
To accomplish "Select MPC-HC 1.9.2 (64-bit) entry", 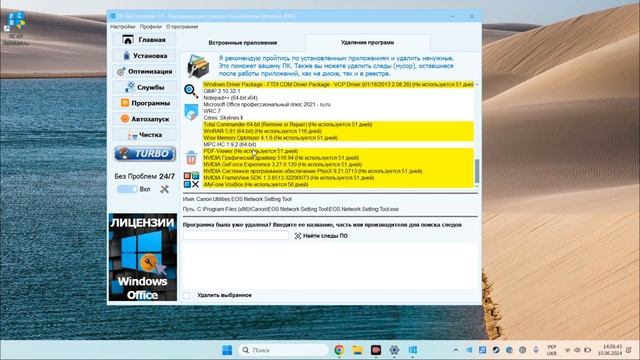I will point(338,144).
